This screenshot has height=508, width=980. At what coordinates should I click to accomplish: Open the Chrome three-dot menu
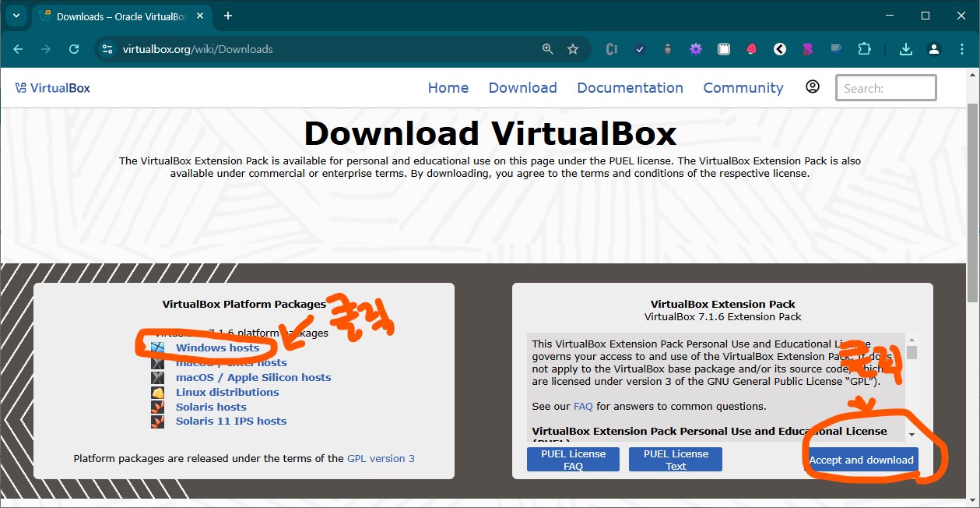click(962, 49)
